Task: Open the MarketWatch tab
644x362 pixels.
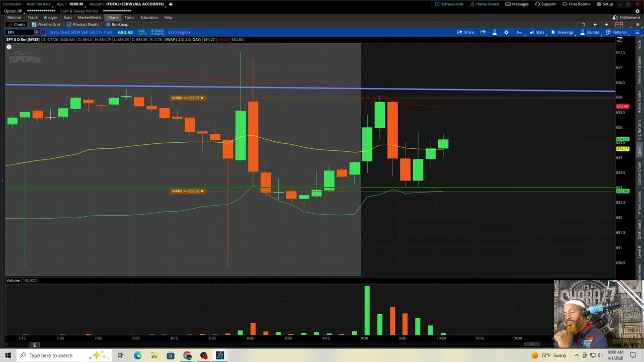Action: click(89, 18)
